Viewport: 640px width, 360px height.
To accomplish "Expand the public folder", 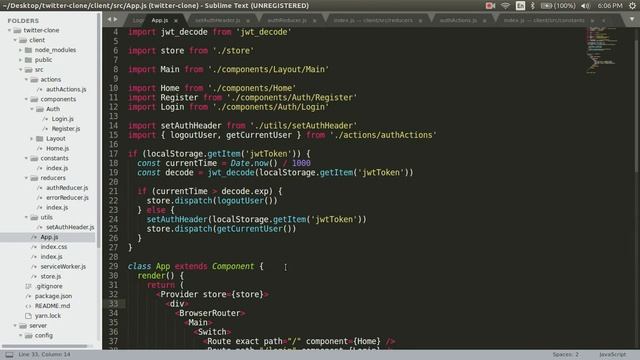I will click(x=21, y=60).
